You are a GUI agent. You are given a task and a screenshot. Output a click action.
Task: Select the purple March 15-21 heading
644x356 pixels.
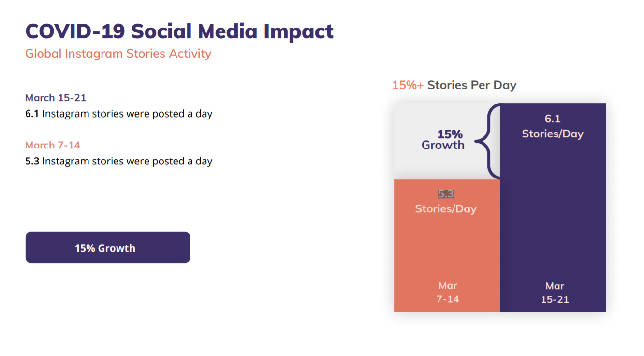(x=56, y=98)
